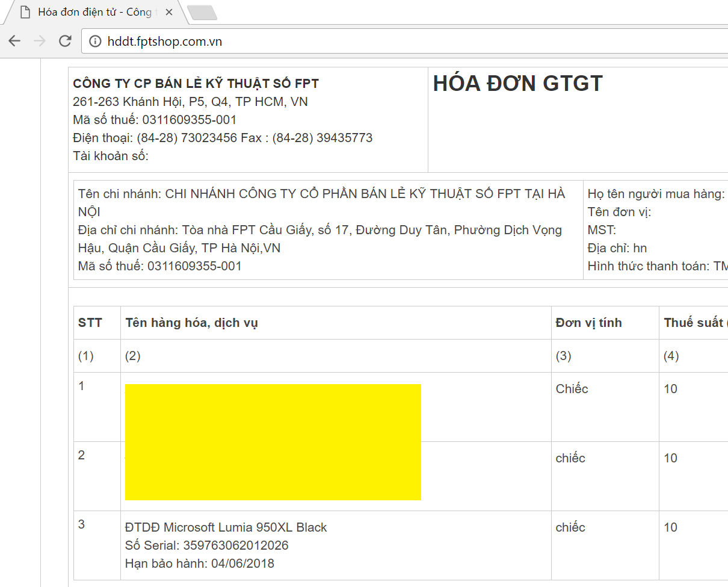Click the 'Hạn bảo hành: 04/06/2018' warranty line
The width and height of the screenshot is (728, 587).
pyautogui.click(x=199, y=564)
